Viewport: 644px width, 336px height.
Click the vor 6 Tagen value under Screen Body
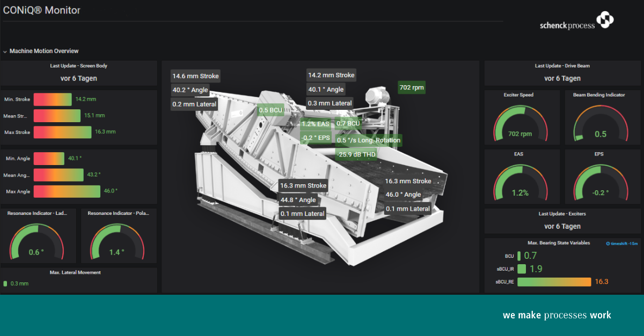click(79, 78)
